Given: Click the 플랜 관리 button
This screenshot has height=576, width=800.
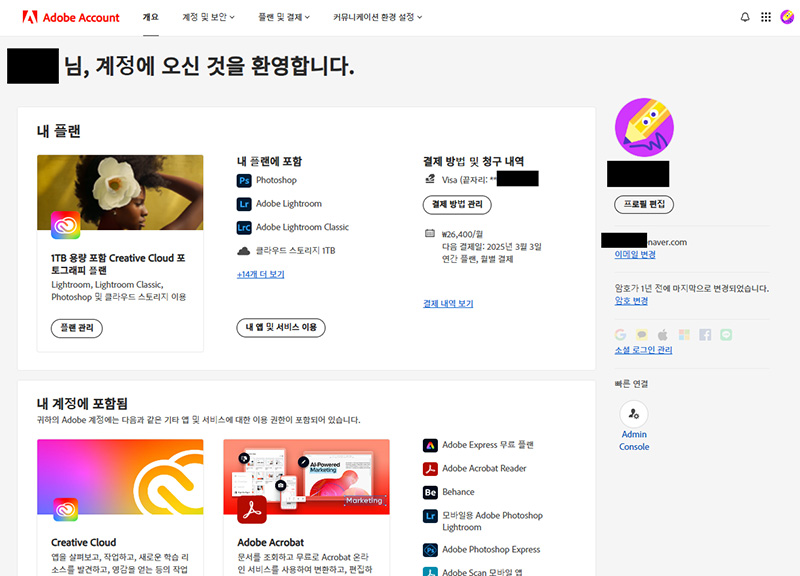Looking at the screenshot, I should (77, 328).
